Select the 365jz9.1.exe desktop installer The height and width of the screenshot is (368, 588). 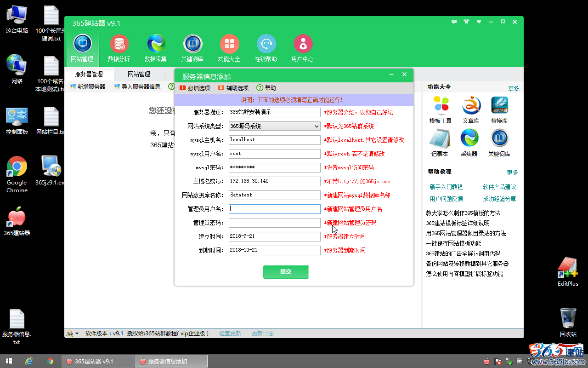(x=51, y=170)
